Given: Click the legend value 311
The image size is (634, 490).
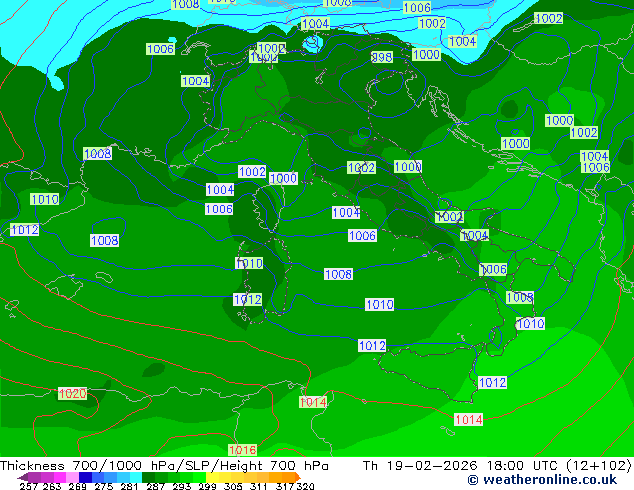Looking at the screenshot, I should [259, 486].
